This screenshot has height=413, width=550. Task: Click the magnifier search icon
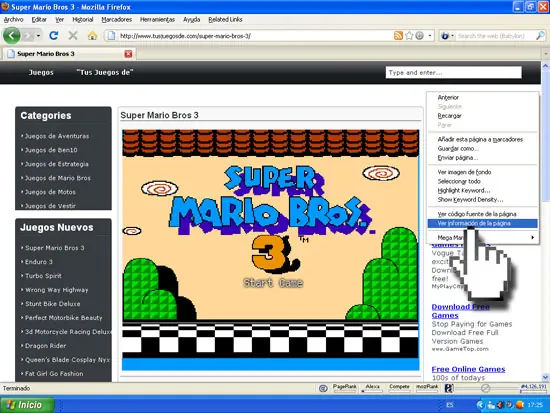540,35
